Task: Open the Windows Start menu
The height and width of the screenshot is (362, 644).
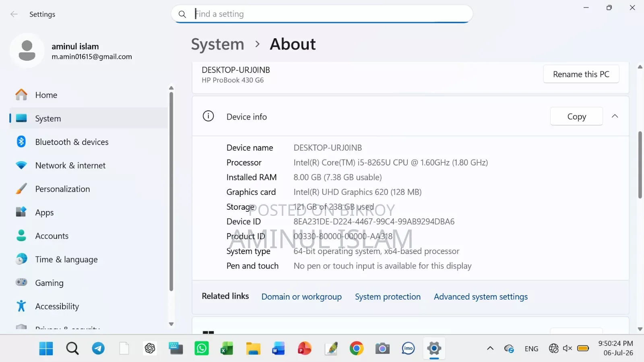Action: 46,348
